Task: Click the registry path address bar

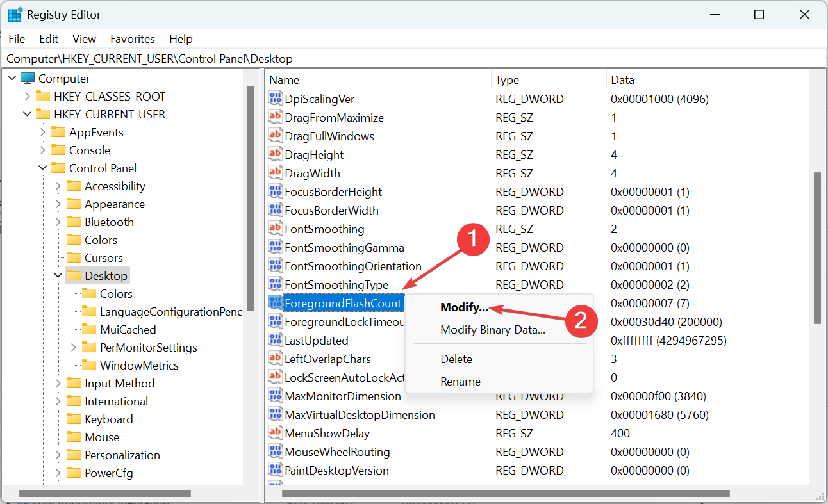Action: point(413,59)
